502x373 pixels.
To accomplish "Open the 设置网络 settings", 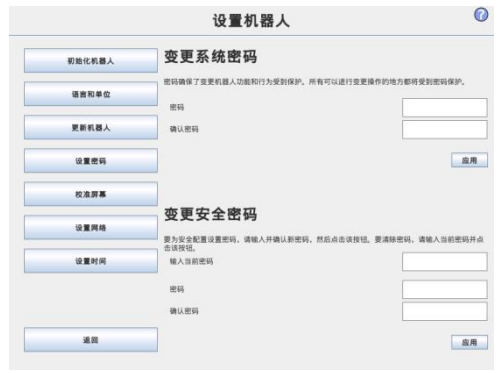I will pyautogui.click(x=91, y=227).
